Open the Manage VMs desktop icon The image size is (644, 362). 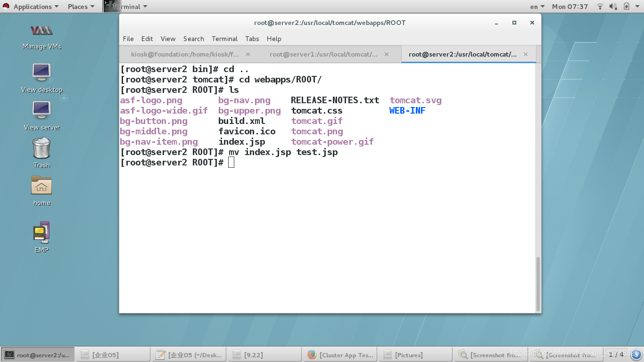click(x=41, y=36)
